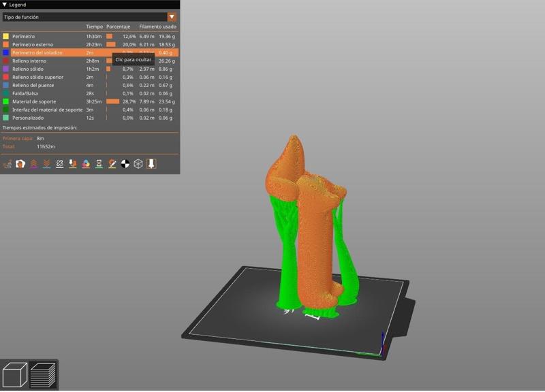Hide the Falda/Balsa feature row

click(x=90, y=93)
